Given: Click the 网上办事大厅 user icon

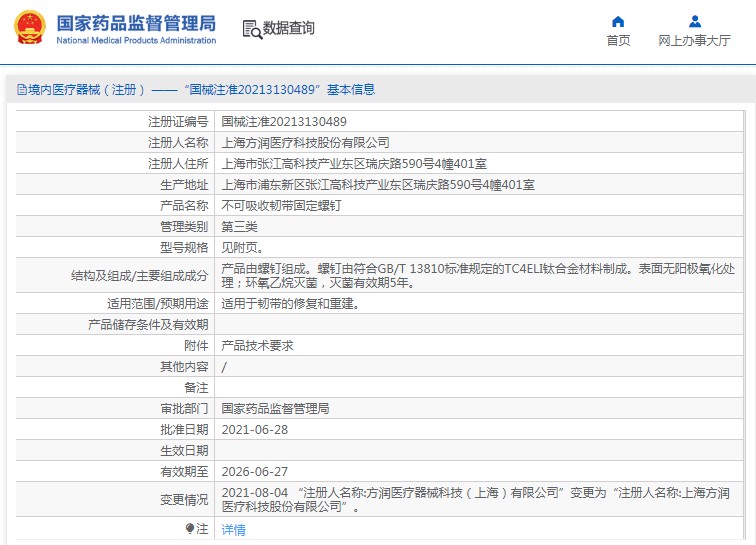Looking at the screenshot, I should click(x=695, y=22).
